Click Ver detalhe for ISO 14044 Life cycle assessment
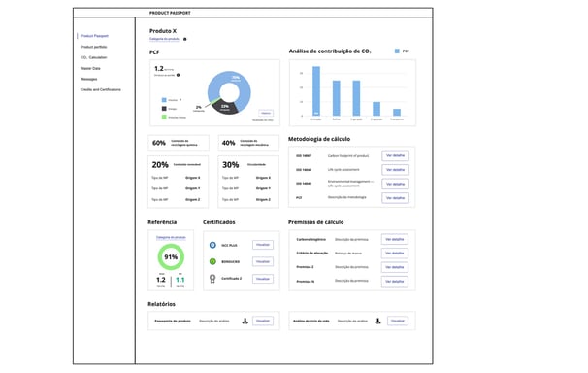Viewport: 588px width, 373px height. click(x=395, y=170)
